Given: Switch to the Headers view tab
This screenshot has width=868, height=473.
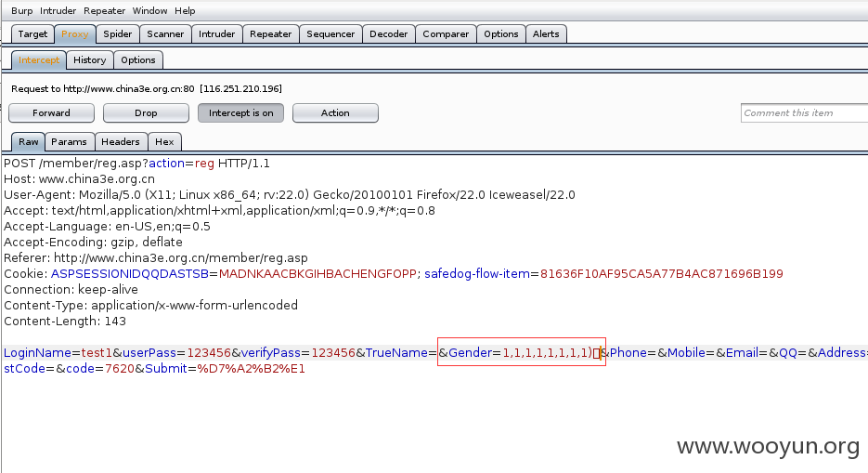Looking at the screenshot, I should click(x=121, y=142).
